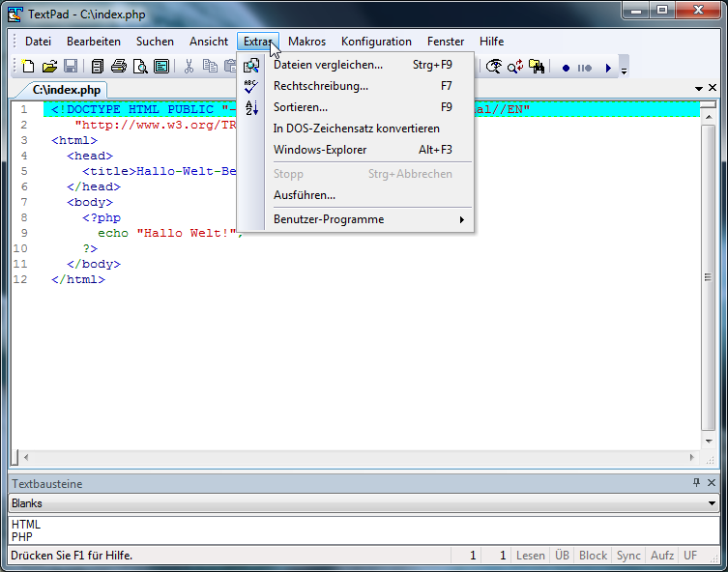Click the Cut scissors icon
Image resolution: width=728 pixels, height=572 pixels.
pyautogui.click(x=189, y=67)
